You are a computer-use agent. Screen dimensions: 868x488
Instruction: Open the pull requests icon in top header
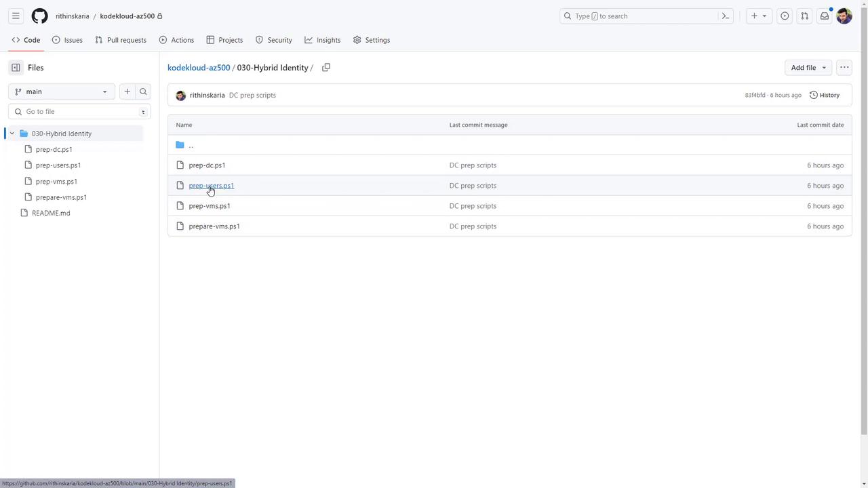point(804,16)
